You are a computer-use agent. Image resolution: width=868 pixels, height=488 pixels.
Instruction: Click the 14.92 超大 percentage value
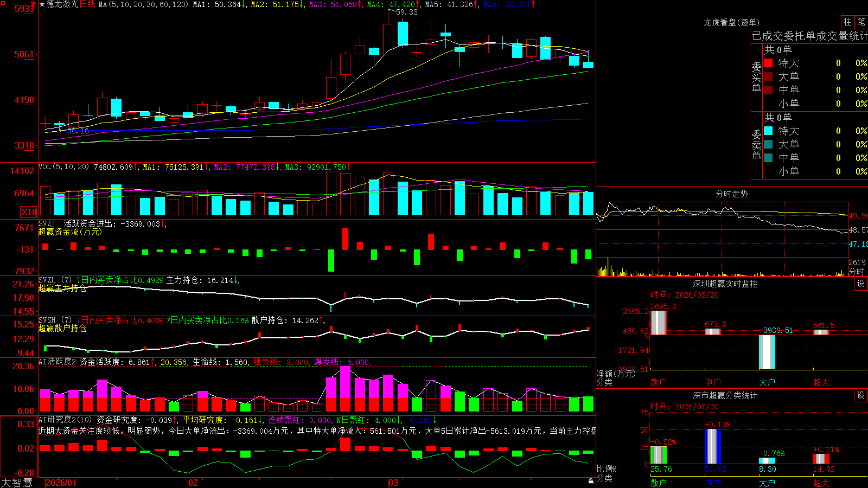[824, 469]
